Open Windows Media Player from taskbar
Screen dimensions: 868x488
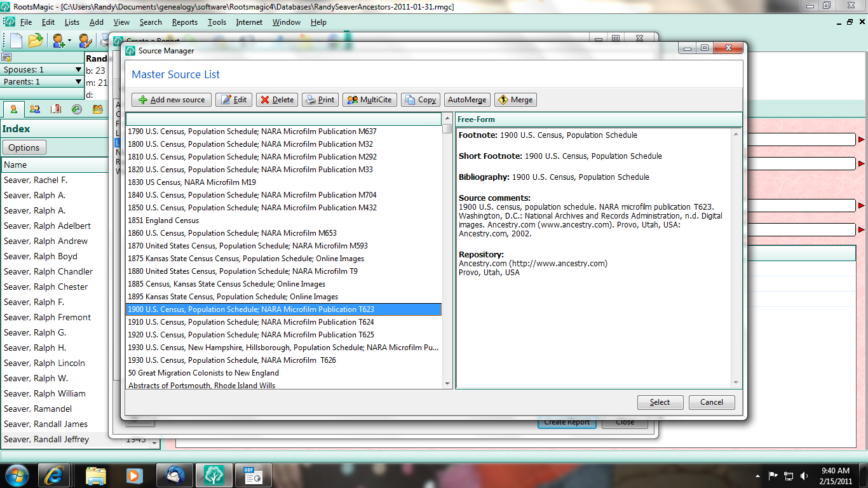point(133,475)
